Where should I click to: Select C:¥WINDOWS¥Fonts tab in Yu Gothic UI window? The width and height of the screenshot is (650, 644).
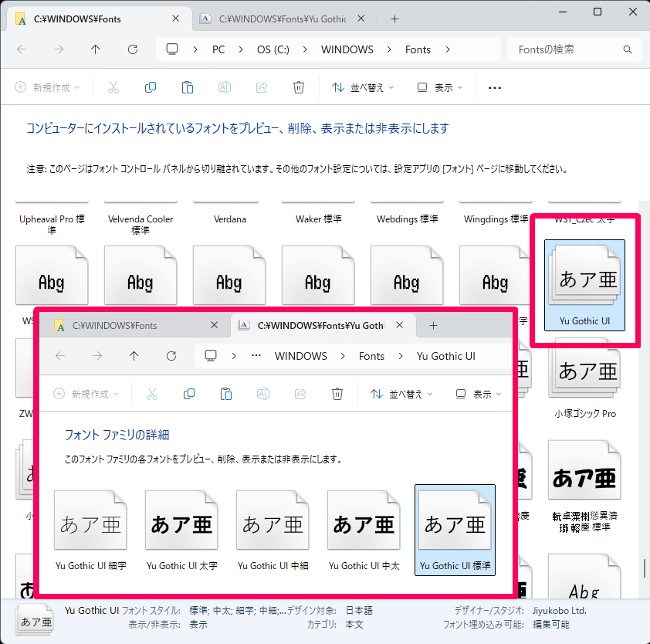[x=136, y=326]
